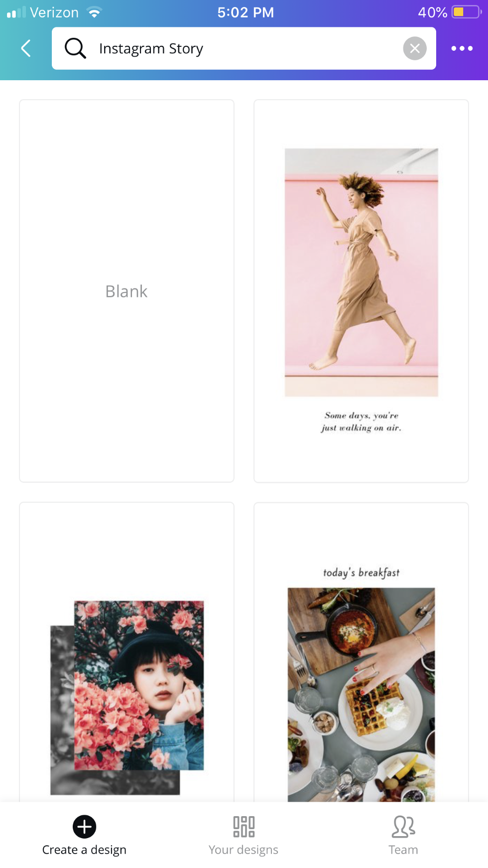
Task: Tap the plus Create a design icon
Action: tap(85, 827)
